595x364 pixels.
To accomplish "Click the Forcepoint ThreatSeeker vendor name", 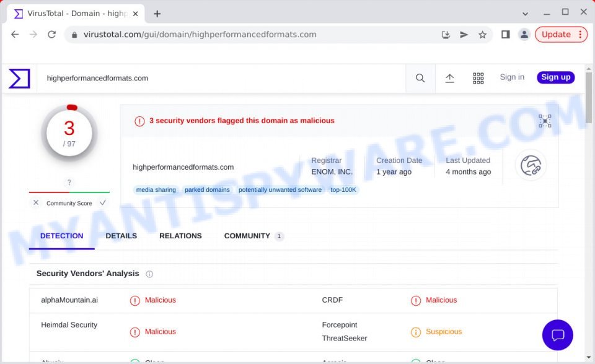I will pos(345,331).
